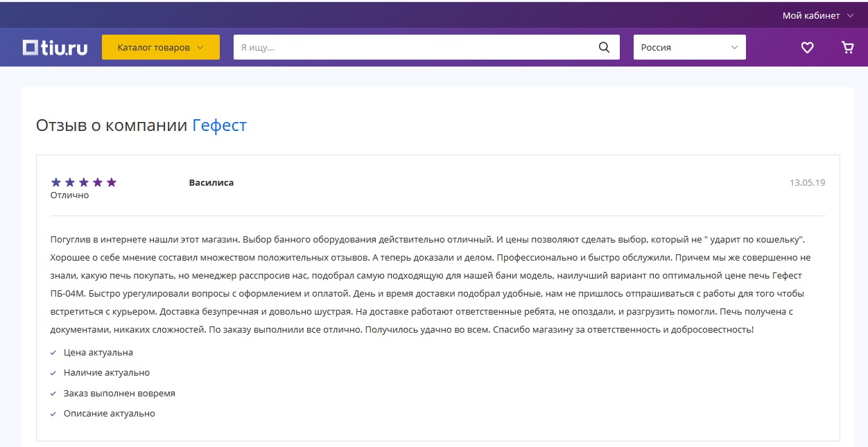Click the Отзыв о компании heading
This screenshot has width=868, height=447.
pos(112,125)
